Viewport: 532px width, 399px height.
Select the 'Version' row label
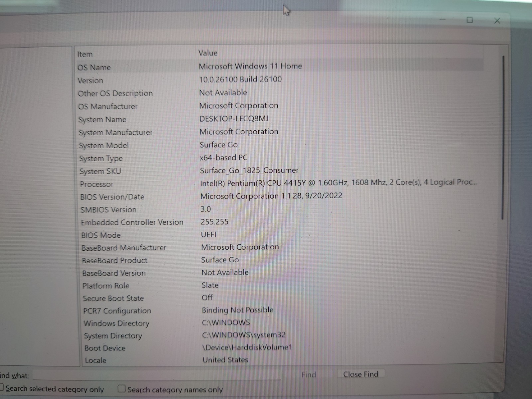[x=90, y=80]
